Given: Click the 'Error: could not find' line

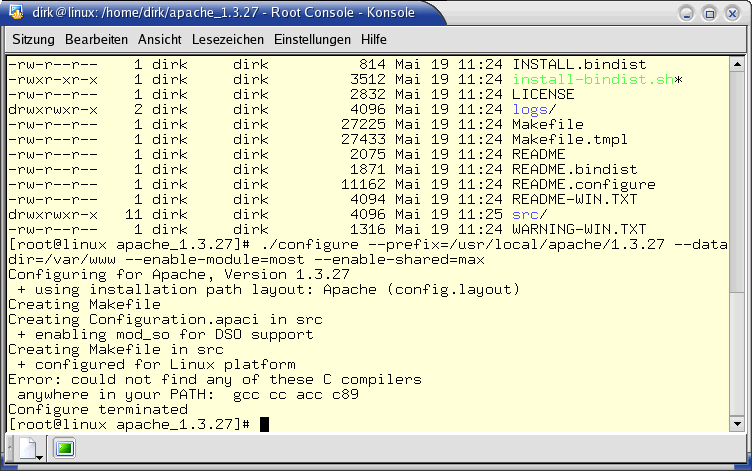Looking at the screenshot, I should point(215,379).
